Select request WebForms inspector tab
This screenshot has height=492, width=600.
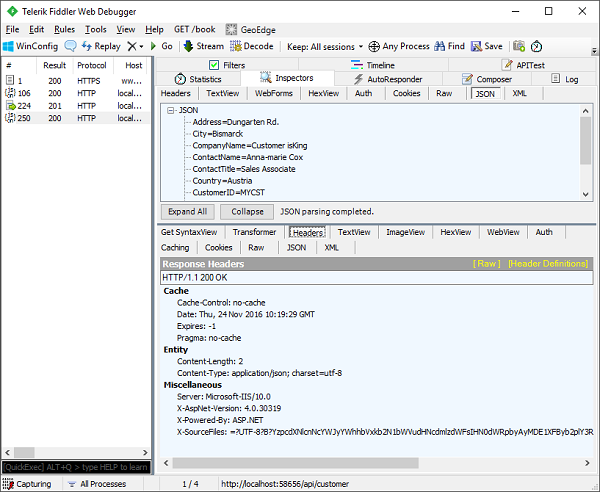click(274, 93)
